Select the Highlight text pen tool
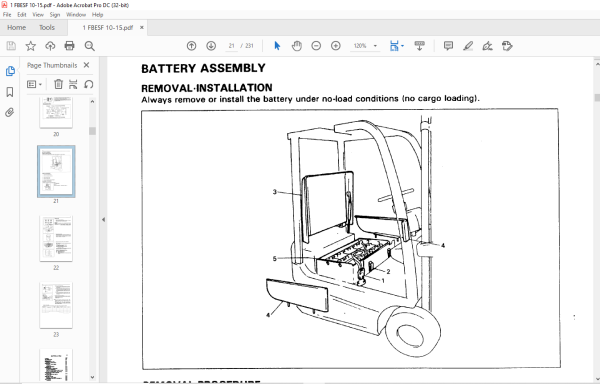This screenshot has height=384, width=600. [x=468, y=46]
